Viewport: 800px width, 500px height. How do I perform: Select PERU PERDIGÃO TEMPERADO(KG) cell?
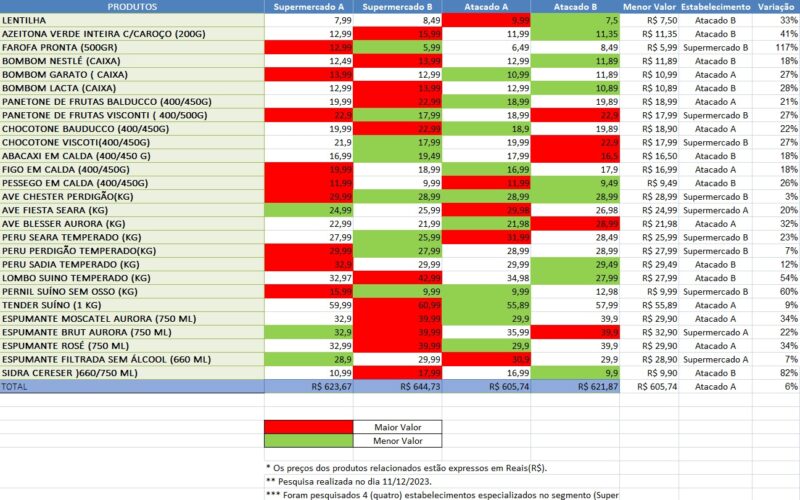click(132, 251)
